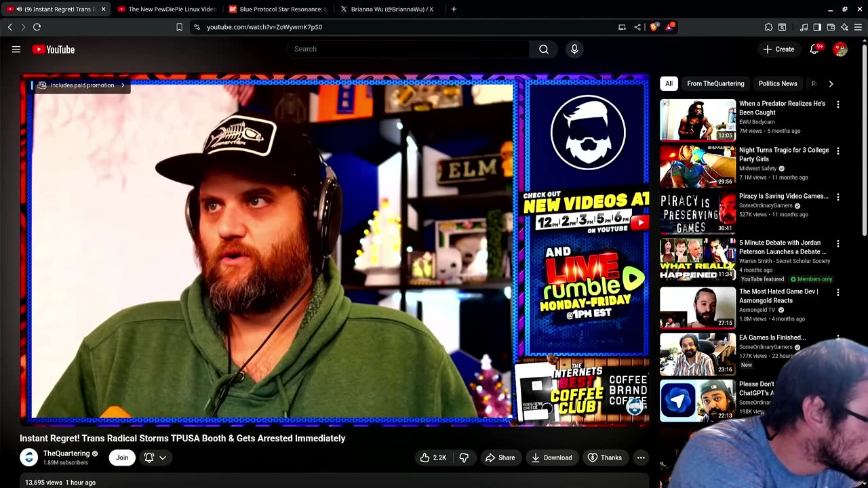The height and width of the screenshot is (488, 868).
Task: Download the video
Action: (x=551, y=457)
